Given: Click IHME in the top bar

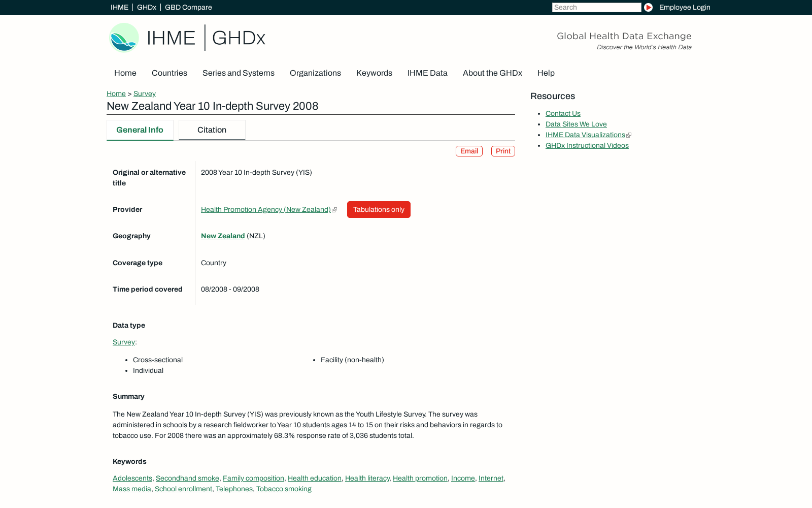Looking at the screenshot, I should 119,7.
